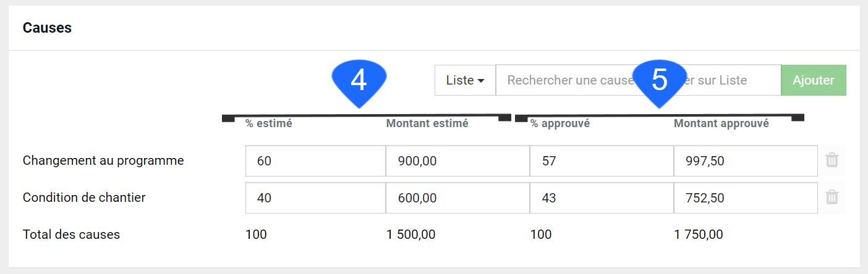Select the Montant approuvé field showing 752,50
868x274 pixels.
tap(746, 198)
